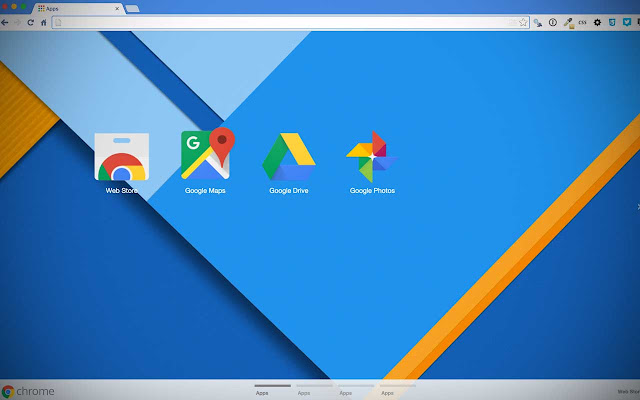The height and width of the screenshot is (400, 640).
Task: Click the black gear extension icon
Action: [x=597, y=22]
